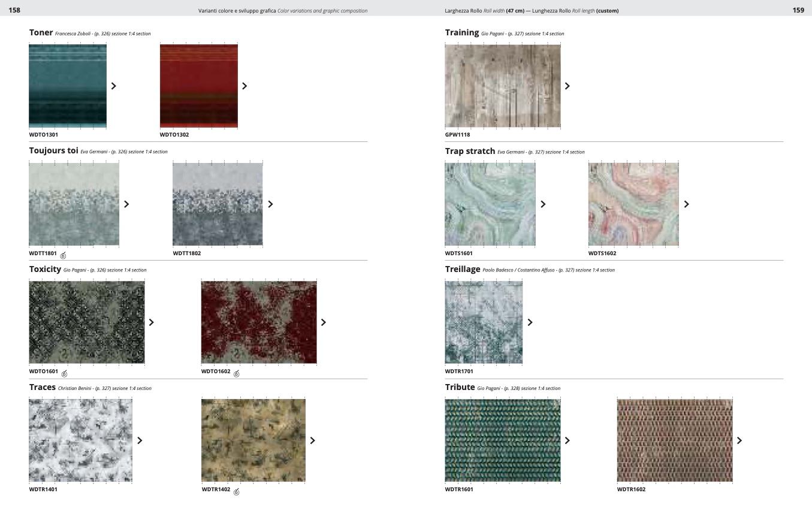Click the circular symbol beside code WDTO1601
The image size is (812, 526).
point(65,374)
